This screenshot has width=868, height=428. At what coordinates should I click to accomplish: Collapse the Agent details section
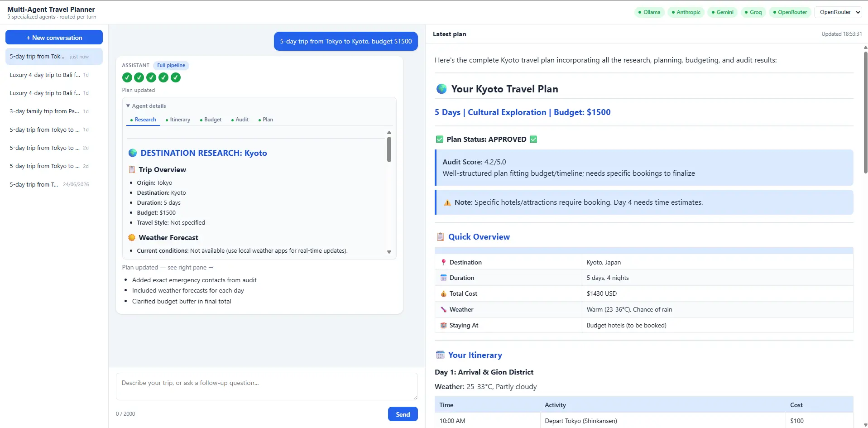pyautogui.click(x=146, y=106)
